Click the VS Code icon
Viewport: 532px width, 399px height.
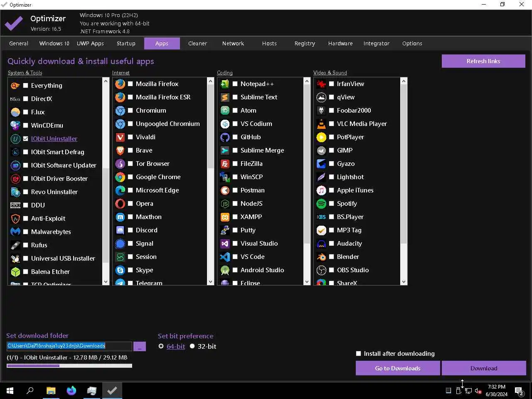(225, 257)
